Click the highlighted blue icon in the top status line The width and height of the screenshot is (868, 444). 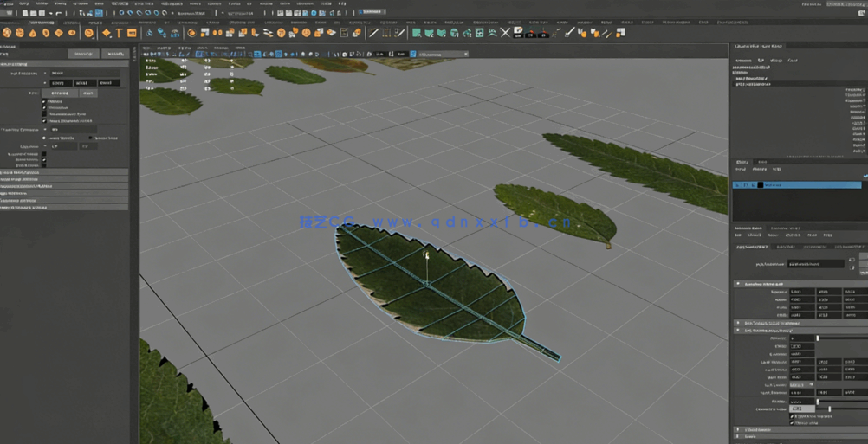coord(99,13)
